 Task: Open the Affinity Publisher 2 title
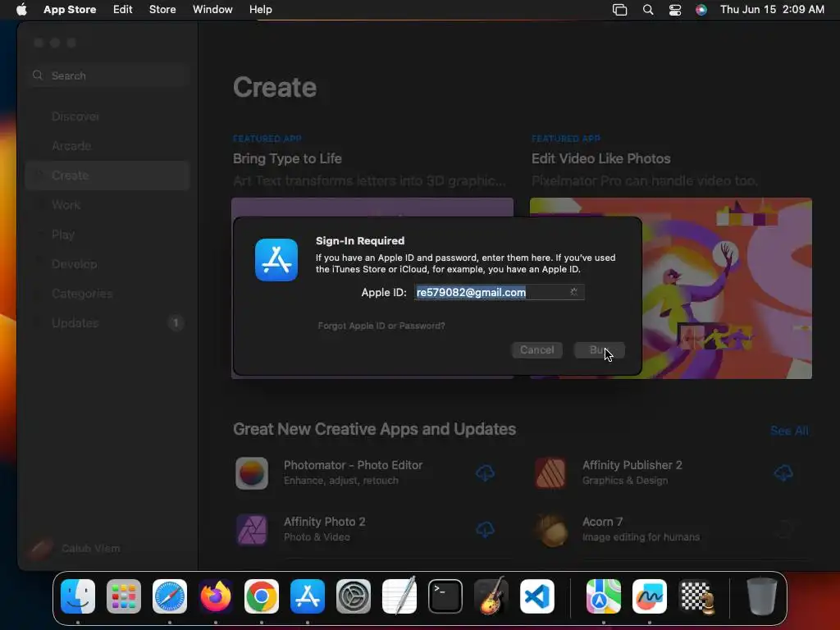pyautogui.click(x=632, y=465)
